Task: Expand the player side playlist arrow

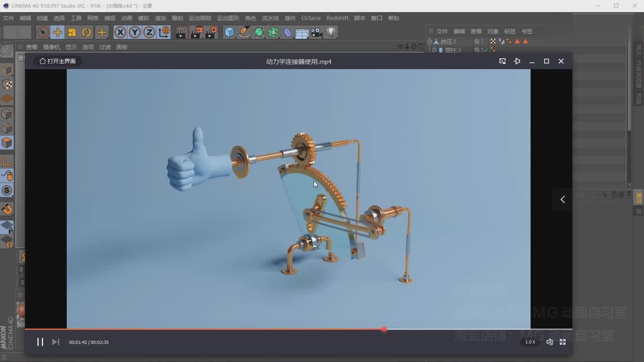Action: click(x=562, y=200)
